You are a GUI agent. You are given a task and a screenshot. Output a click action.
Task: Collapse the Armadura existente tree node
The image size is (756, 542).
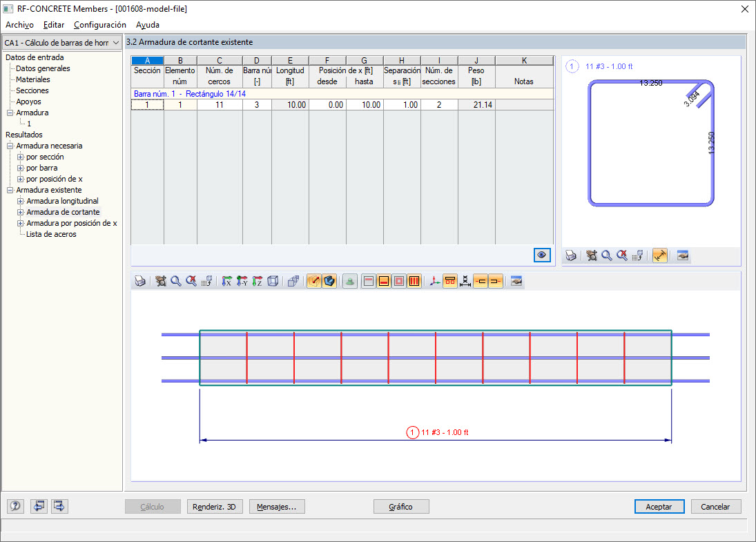pyautogui.click(x=10, y=190)
